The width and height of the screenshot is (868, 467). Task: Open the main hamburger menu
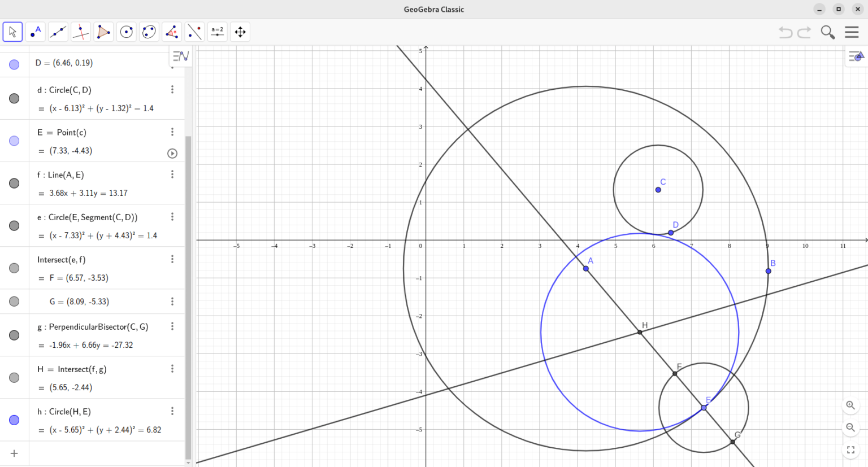(x=852, y=32)
